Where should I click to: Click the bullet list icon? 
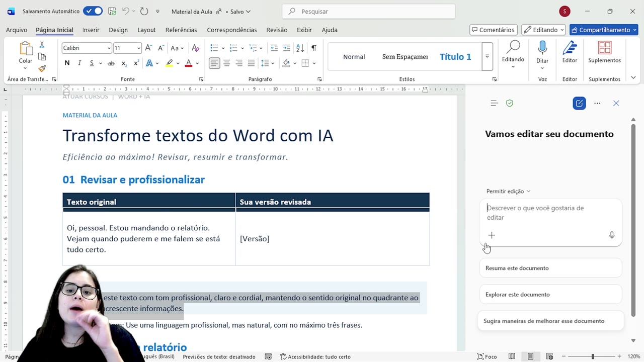pos(214,48)
